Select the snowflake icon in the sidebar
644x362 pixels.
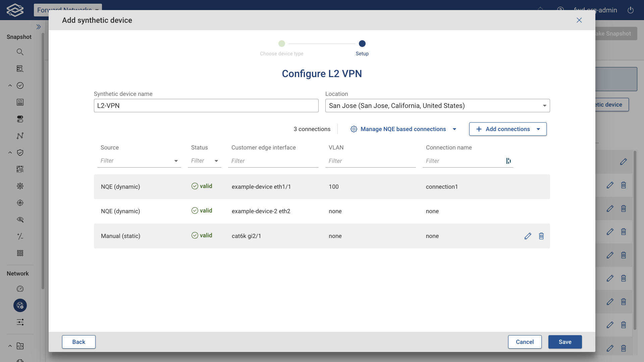(x=20, y=186)
